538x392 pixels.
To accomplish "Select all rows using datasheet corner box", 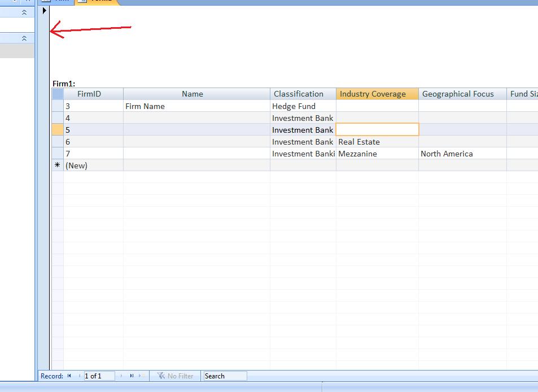I will coord(58,94).
